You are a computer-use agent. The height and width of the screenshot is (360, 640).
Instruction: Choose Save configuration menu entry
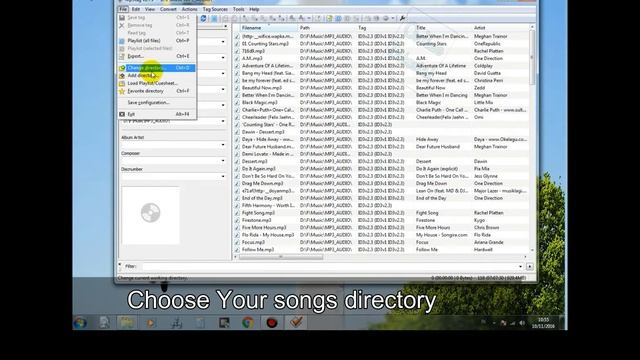(x=157, y=102)
